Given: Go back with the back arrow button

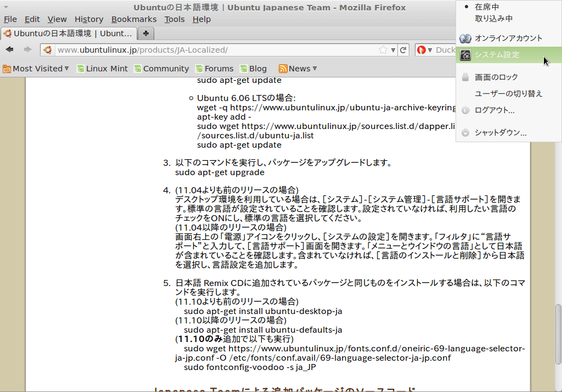Looking at the screenshot, I should coord(10,49).
